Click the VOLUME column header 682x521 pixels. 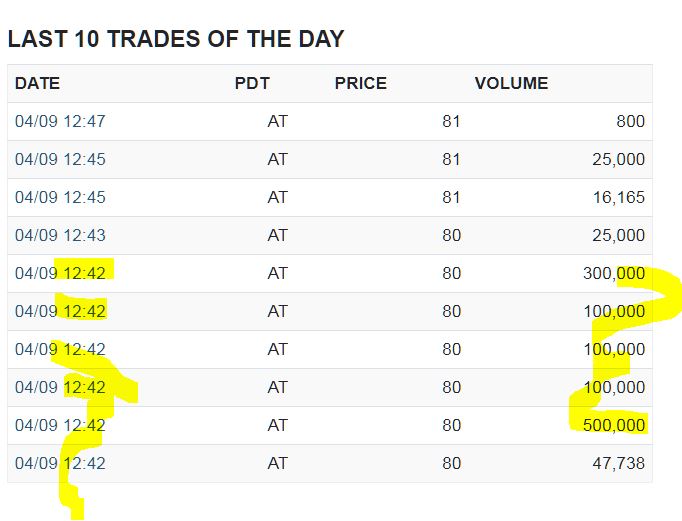[x=511, y=83]
